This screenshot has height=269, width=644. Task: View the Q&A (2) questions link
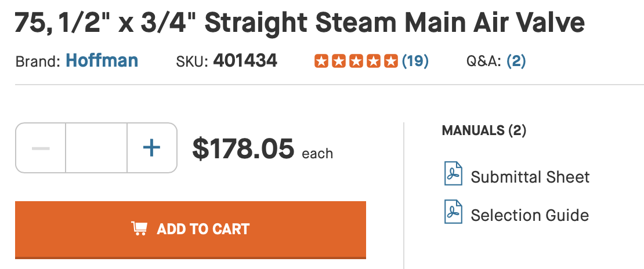coord(516,61)
